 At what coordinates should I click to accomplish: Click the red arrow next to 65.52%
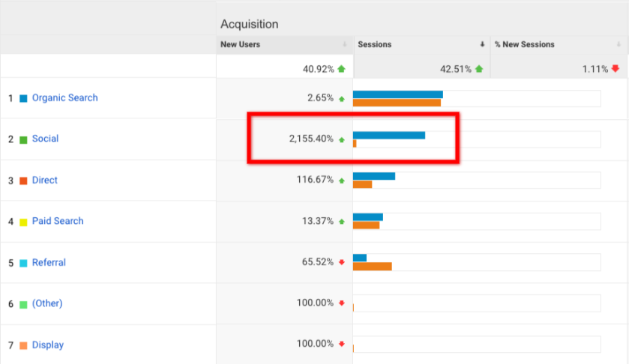click(342, 262)
